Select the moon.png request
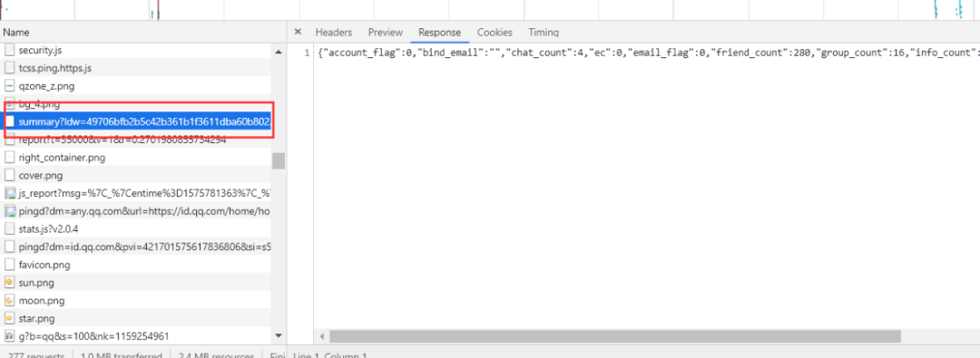 tap(136, 301)
